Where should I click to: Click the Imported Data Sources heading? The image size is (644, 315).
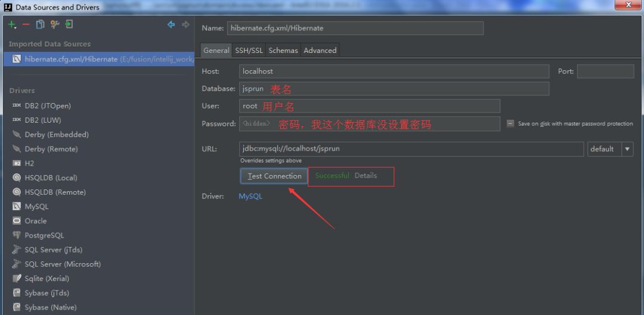pyautogui.click(x=49, y=44)
